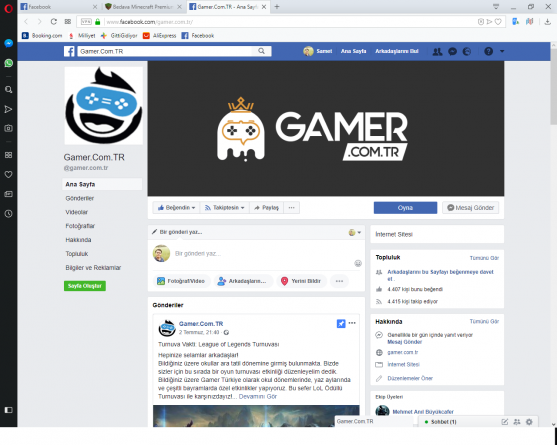Image resolution: width=557 pixels, height=445 pixels.
Task: Open Messenger in Opera sidebar
Action: pos(9,43)
